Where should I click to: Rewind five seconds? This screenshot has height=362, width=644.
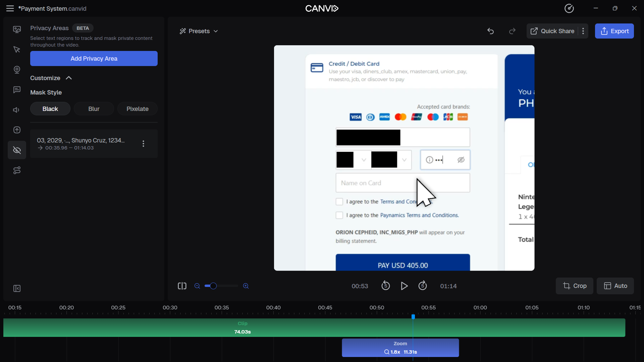386,286
